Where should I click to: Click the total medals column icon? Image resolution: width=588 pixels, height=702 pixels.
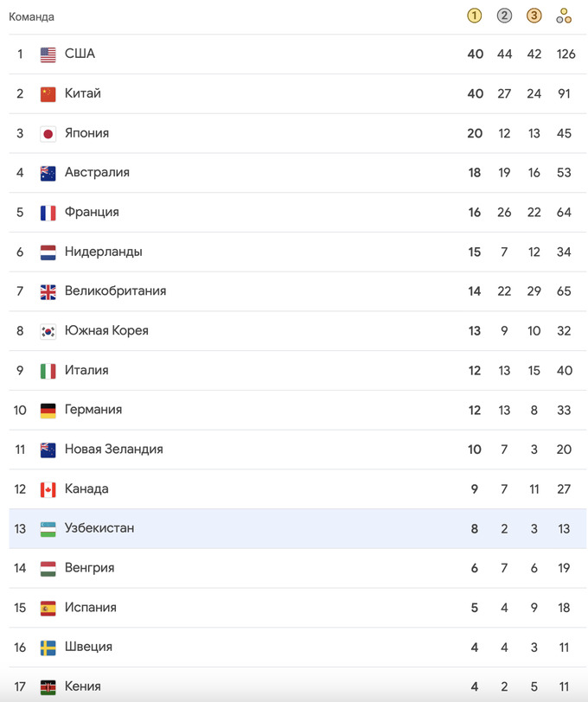pos(564,16)
